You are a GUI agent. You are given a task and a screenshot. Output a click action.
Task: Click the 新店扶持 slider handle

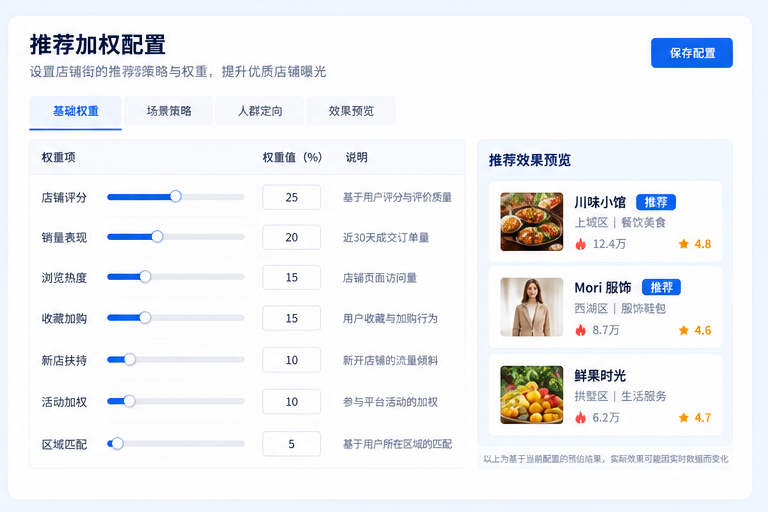(130, 360)
